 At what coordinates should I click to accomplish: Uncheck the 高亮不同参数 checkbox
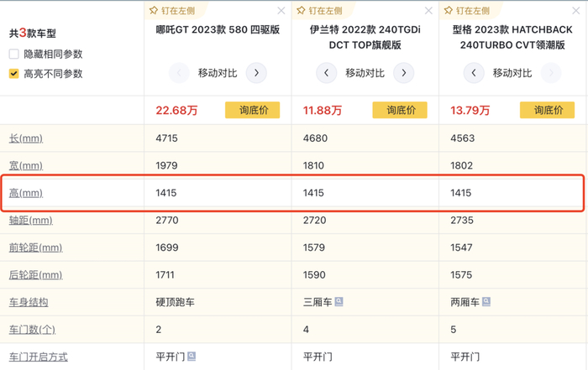point(13,74)
